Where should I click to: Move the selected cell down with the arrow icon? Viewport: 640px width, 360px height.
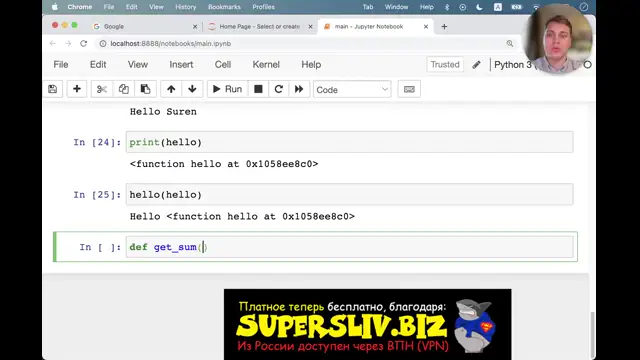click(192, 89)
